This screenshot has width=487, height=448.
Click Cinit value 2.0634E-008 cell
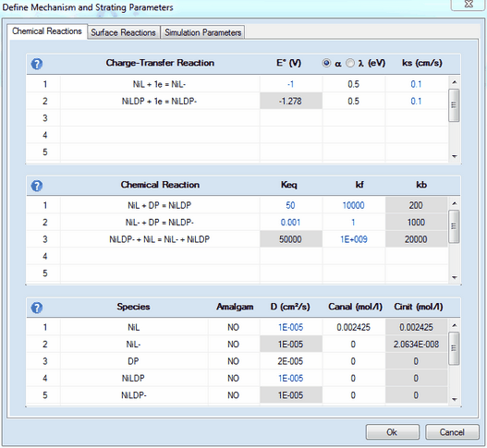tap(416, 345)
